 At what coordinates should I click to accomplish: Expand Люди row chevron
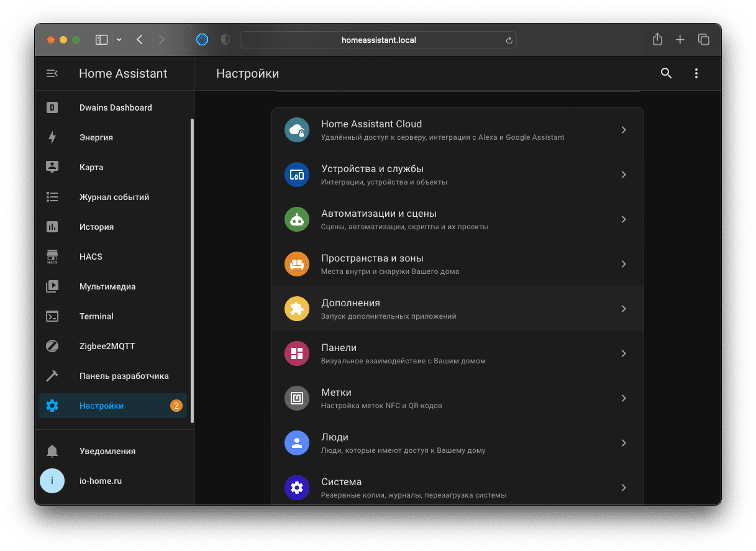coord(624,443)
